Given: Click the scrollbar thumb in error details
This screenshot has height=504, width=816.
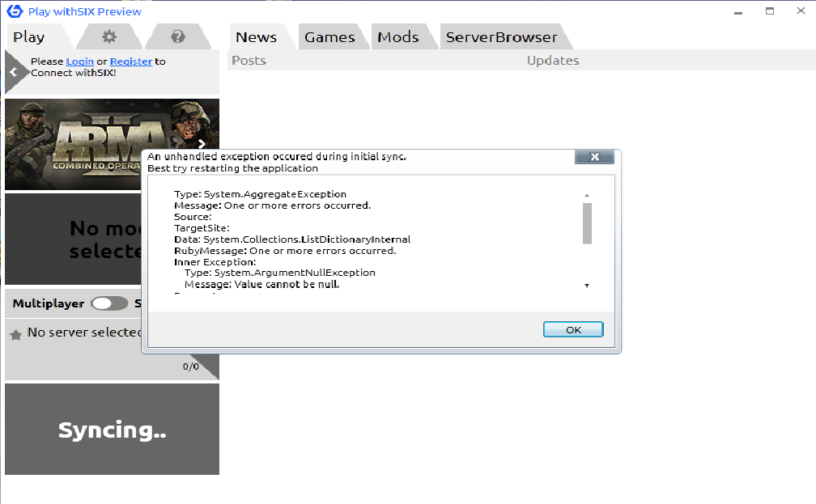Looking at the screenshot, I should click(x=587, y=223).
